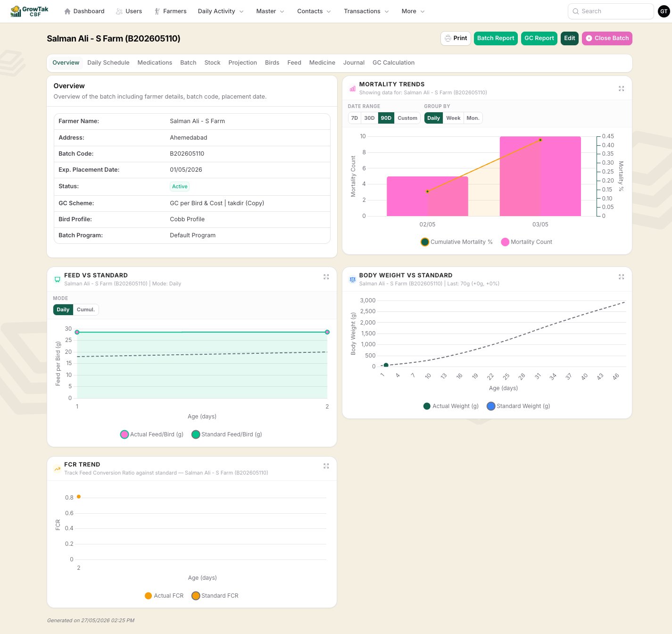Image resolution: width=672 pixels, height=634 pixels.
Task: Toggle Mortality Count legend swatch
Action: pos(505,242)
